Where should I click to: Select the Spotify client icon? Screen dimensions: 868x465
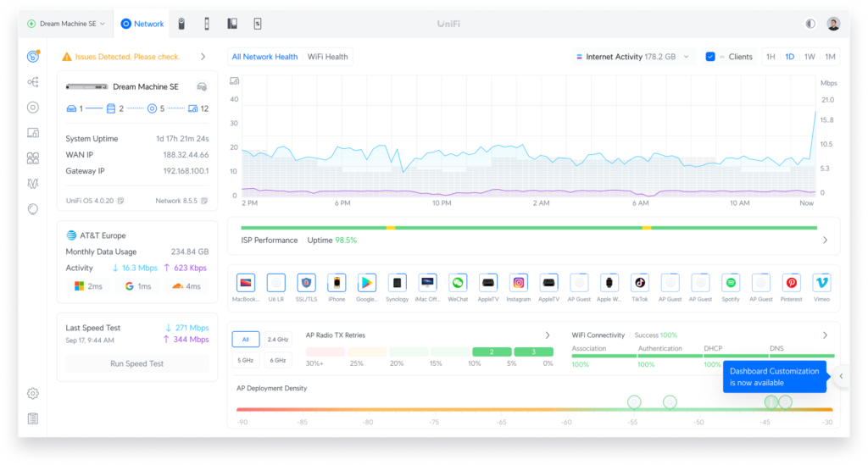tap(731, 283)
